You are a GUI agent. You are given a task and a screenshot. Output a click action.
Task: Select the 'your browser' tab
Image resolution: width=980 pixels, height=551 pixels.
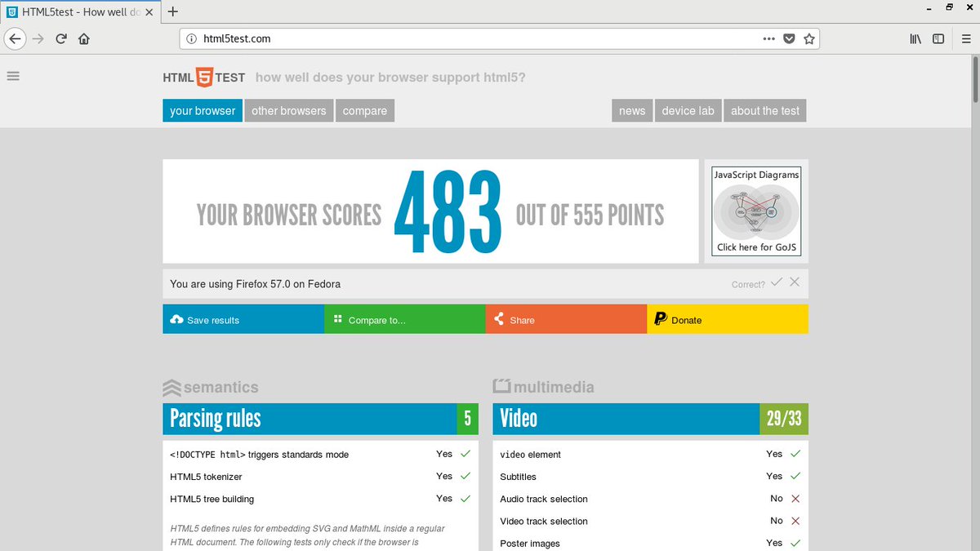pyautogui.click(x=203, y=111)
